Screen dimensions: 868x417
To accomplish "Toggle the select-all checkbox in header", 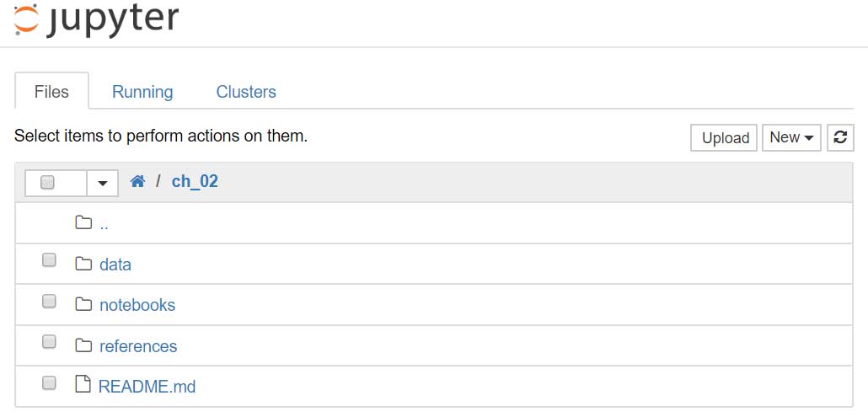I will [x=47, y=182].
